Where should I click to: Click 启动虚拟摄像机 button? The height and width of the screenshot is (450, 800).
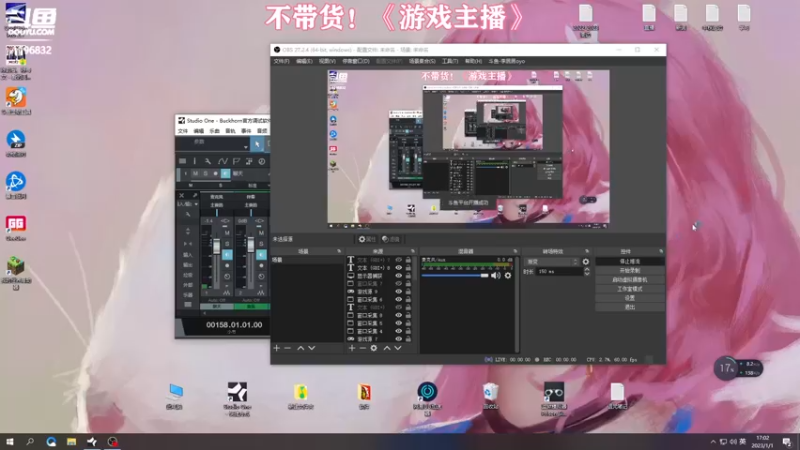tap(630, 280)
